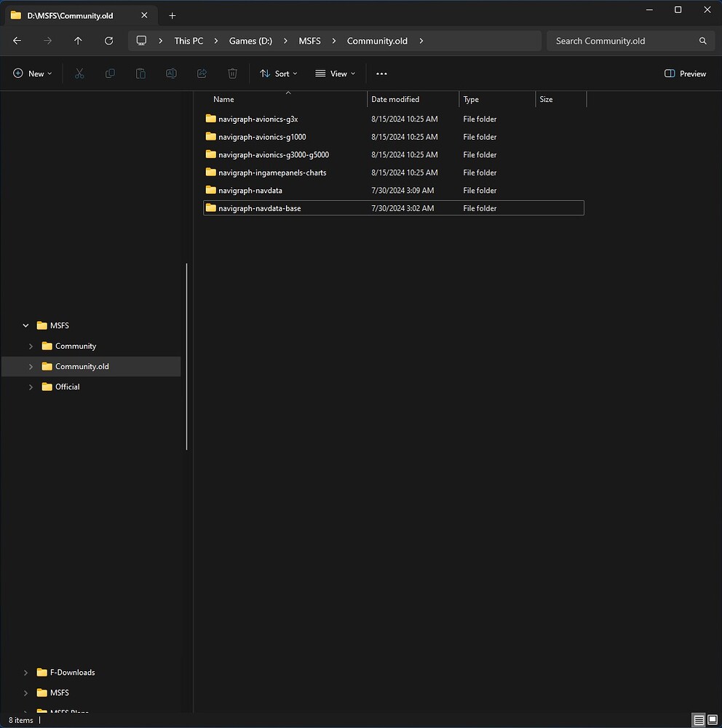The height and width of the screenshot is (728, 722).
Task: Open the New item menu
Action: (32, 74)
